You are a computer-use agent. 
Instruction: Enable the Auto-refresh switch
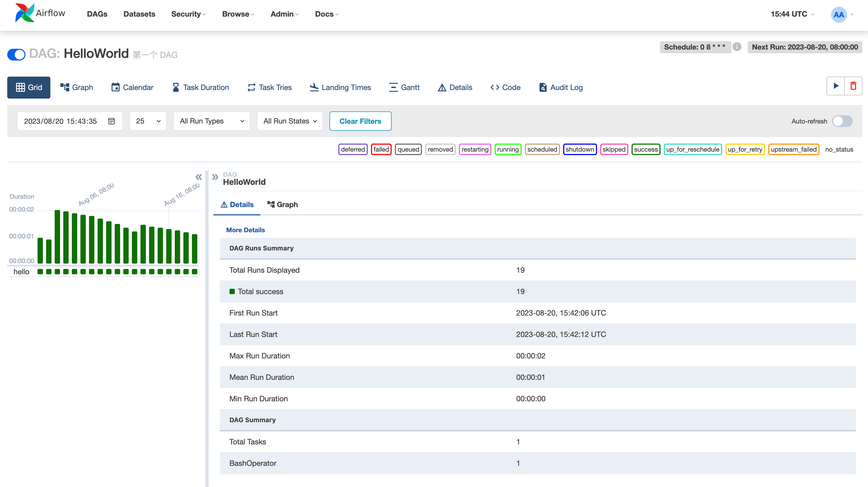(842, 121)
